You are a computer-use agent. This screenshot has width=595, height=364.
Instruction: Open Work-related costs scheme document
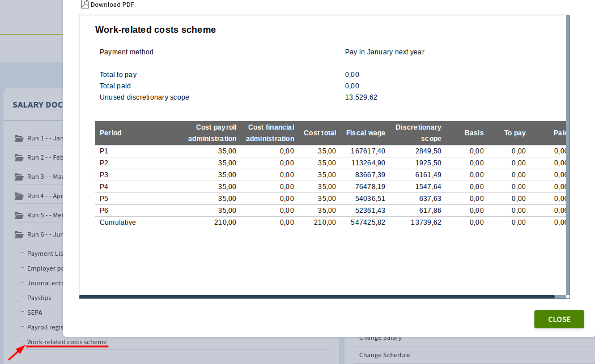coord(67,342)
